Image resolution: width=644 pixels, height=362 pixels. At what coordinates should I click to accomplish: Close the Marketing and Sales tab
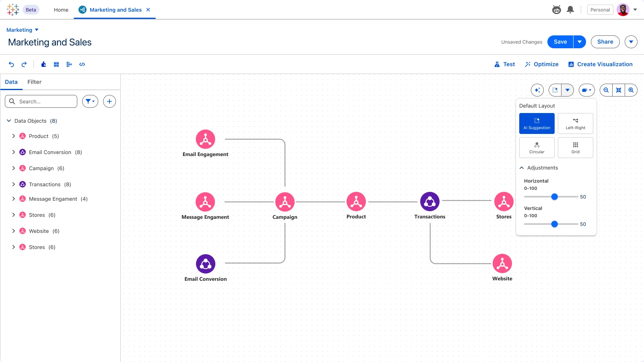tap(148, 10)
